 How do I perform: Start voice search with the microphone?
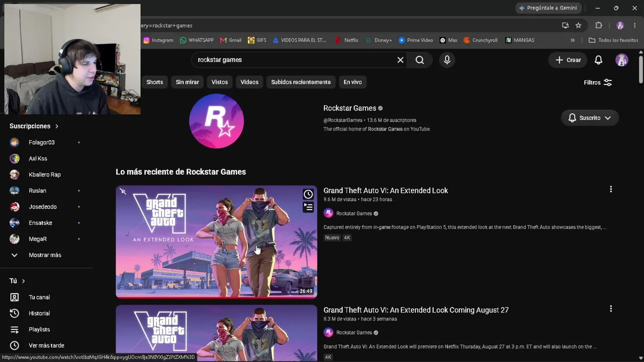tap(447, 60)
